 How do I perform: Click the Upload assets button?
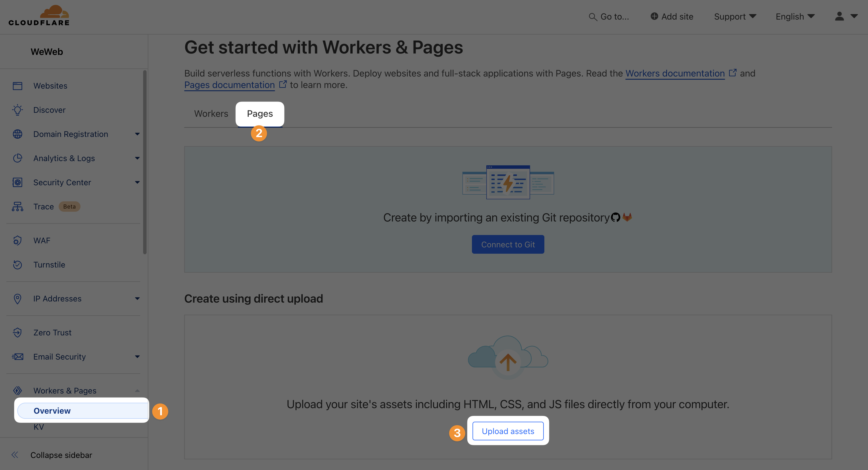pos(508,431)
